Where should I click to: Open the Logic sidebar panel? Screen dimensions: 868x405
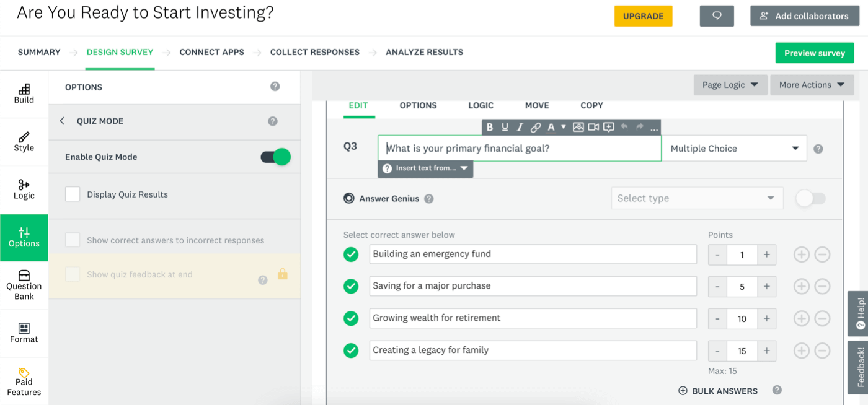pos(24,189)
